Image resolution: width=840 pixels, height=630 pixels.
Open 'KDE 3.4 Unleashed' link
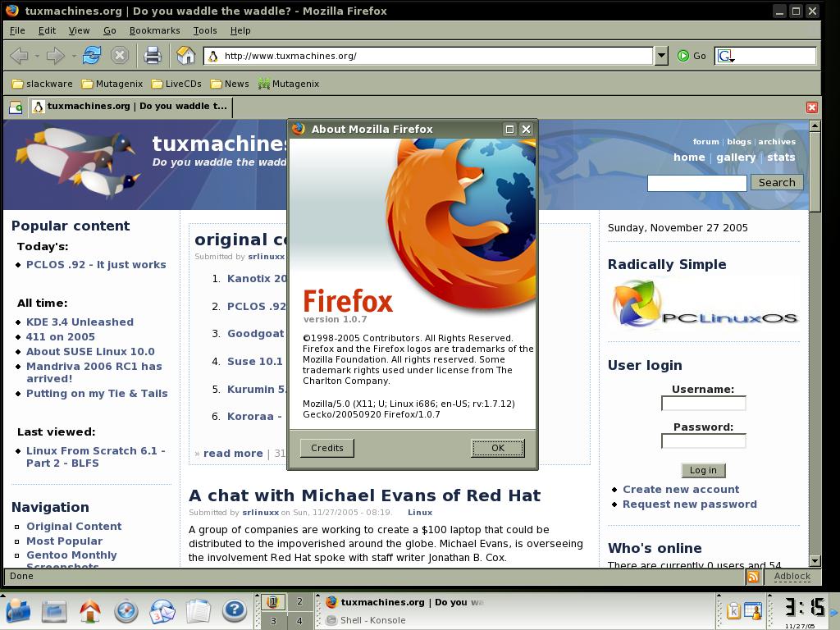pyautogui.click(x=80, y=322)
